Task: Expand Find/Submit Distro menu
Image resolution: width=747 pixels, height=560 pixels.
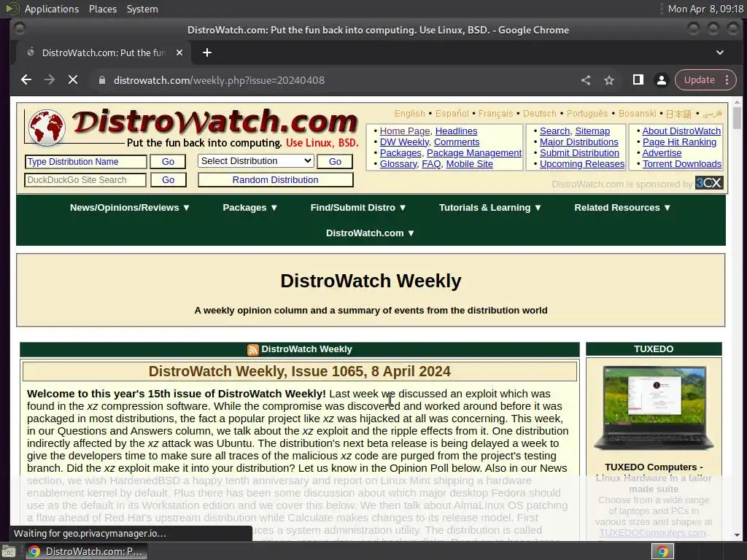Action: tap(357, 208)
